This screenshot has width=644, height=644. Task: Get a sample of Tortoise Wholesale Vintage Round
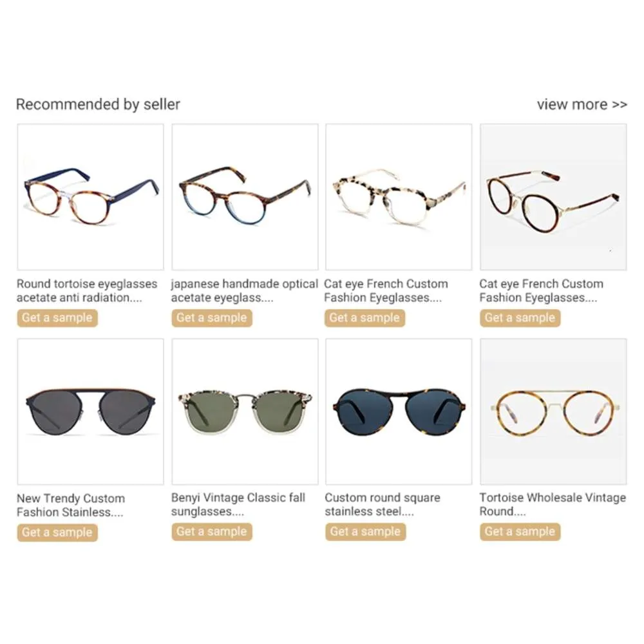pos(520,531)
